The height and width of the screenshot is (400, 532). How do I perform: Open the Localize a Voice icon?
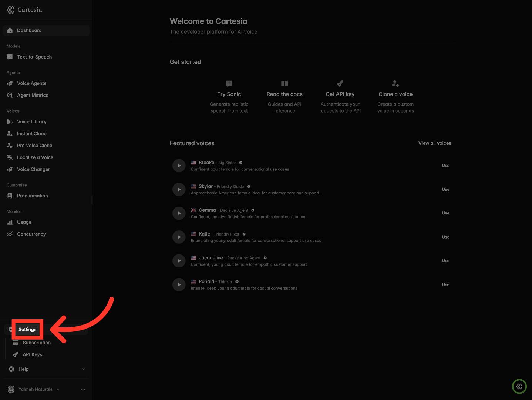click(x=10, y=157)
